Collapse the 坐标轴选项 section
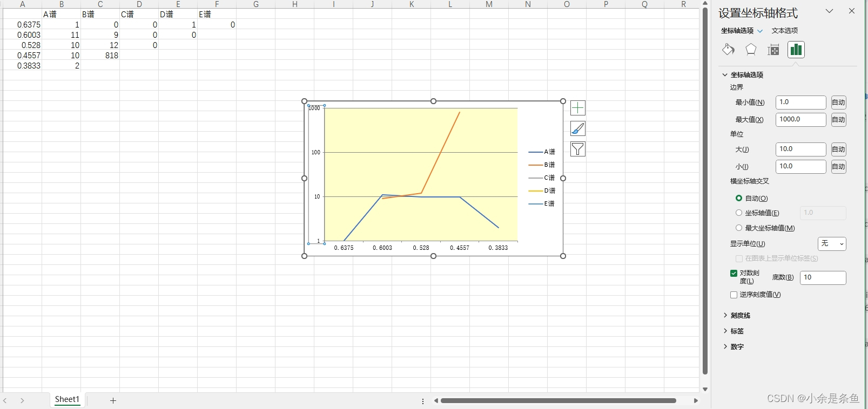 pyautogui.click(x=725, y=75)
